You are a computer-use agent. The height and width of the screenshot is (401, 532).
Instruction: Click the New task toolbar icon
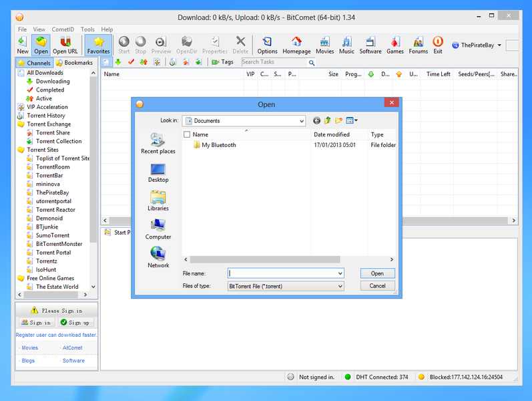[x=23, y=45]
